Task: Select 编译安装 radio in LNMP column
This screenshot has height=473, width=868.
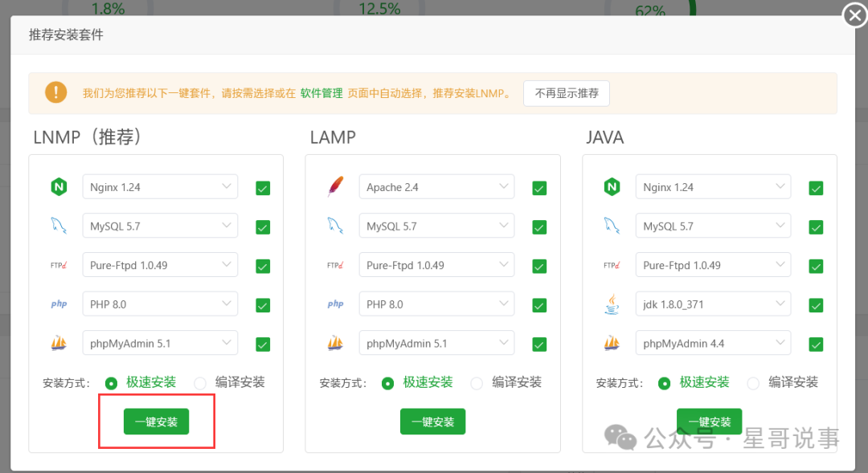Action: pyautogui.click(x=200, y=383)
